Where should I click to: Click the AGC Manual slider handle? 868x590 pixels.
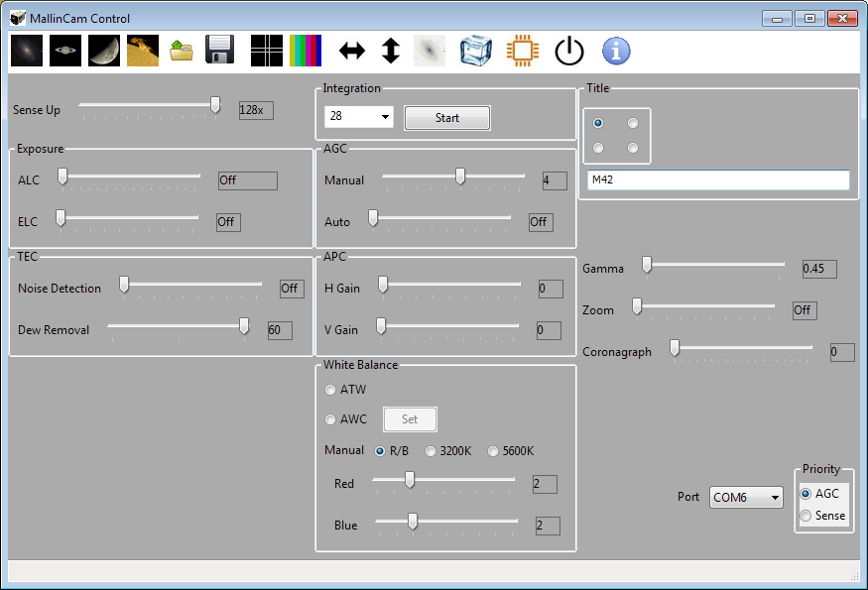pyautogui.click(x=460, y=177)
